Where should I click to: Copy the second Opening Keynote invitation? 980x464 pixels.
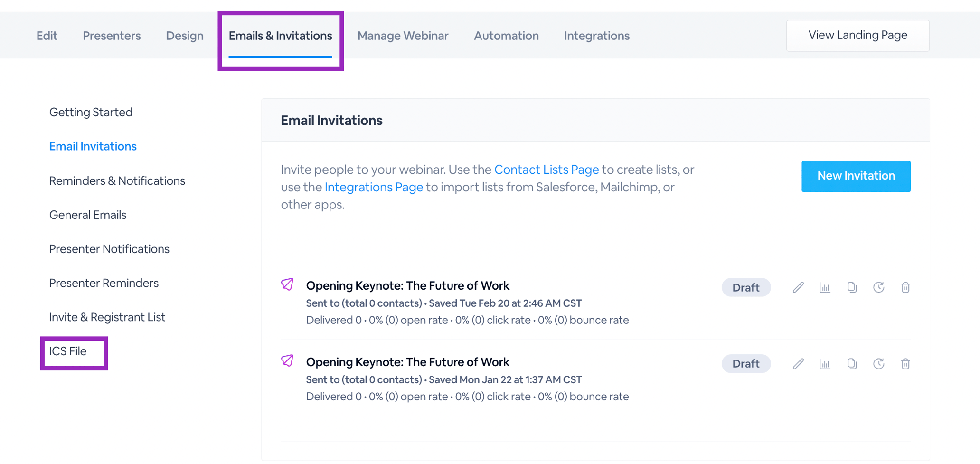[852, 364]
